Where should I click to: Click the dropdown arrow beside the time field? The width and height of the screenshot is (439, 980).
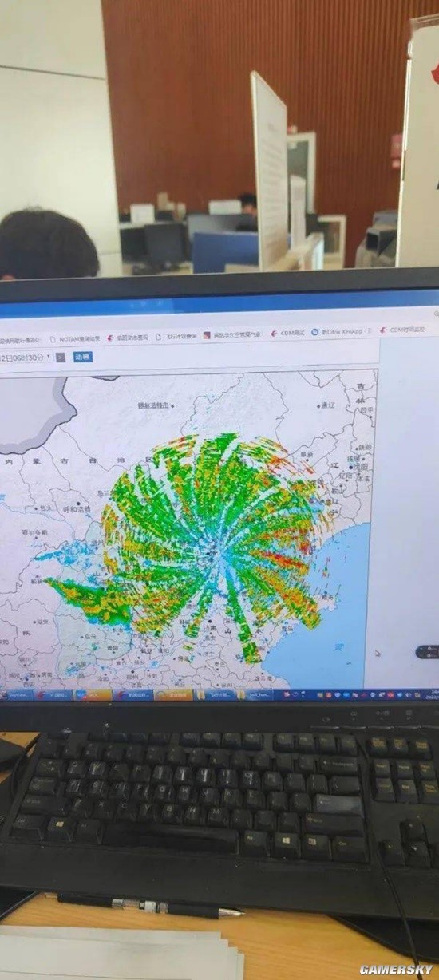49,357
